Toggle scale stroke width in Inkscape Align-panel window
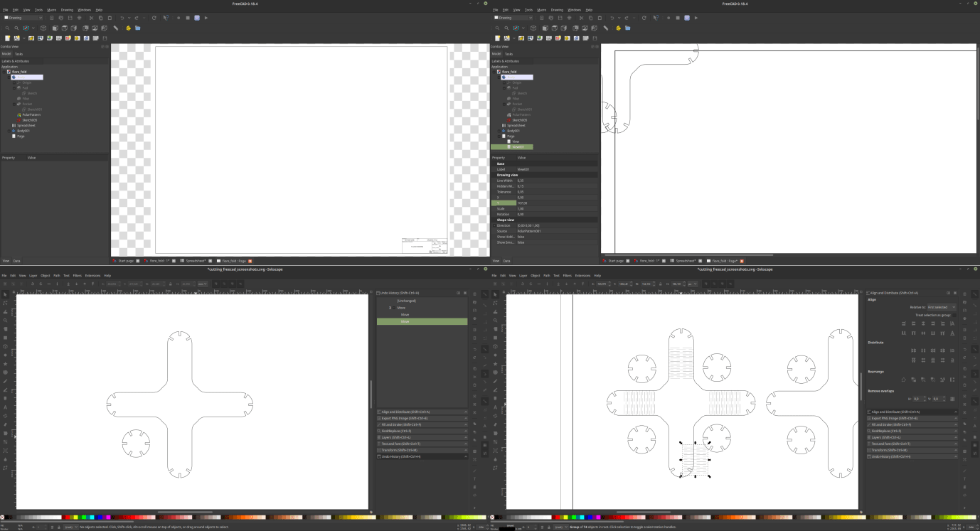The height and width of the screenshot is (531, 980). (705, 284)
